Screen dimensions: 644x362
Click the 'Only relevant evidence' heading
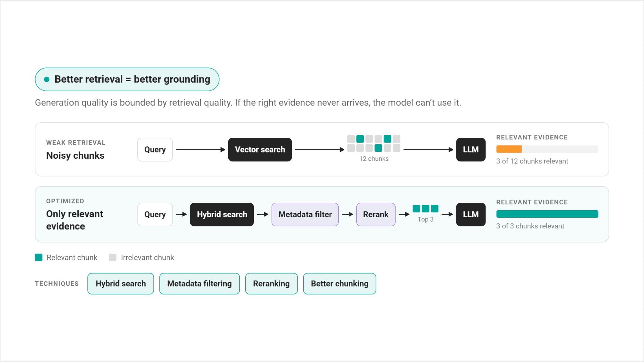click(x=75, y=220)
